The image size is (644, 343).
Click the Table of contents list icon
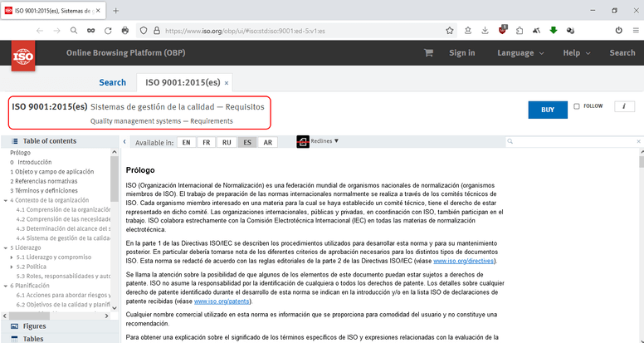(15, 141)
